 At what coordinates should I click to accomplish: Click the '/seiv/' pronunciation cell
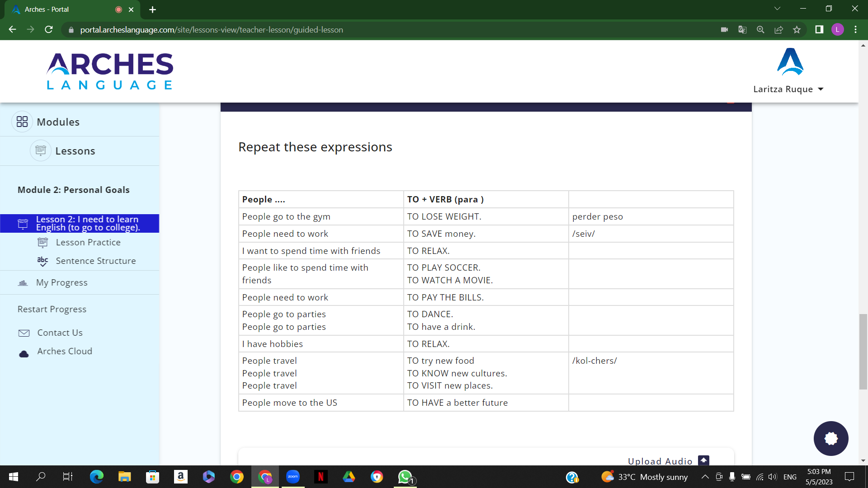click(651, 234)
